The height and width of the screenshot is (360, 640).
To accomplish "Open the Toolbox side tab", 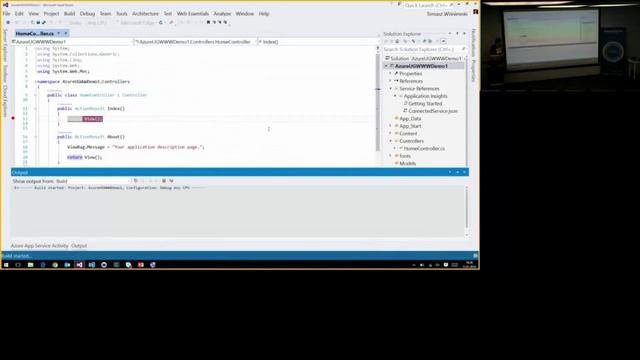I will tap(5, 73).
